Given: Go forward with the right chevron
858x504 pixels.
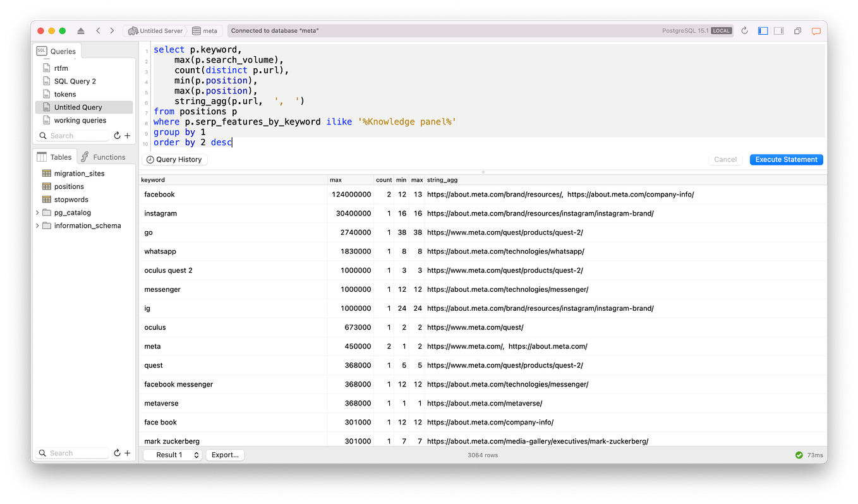Looking at the screenshot, I should (112, 31).
